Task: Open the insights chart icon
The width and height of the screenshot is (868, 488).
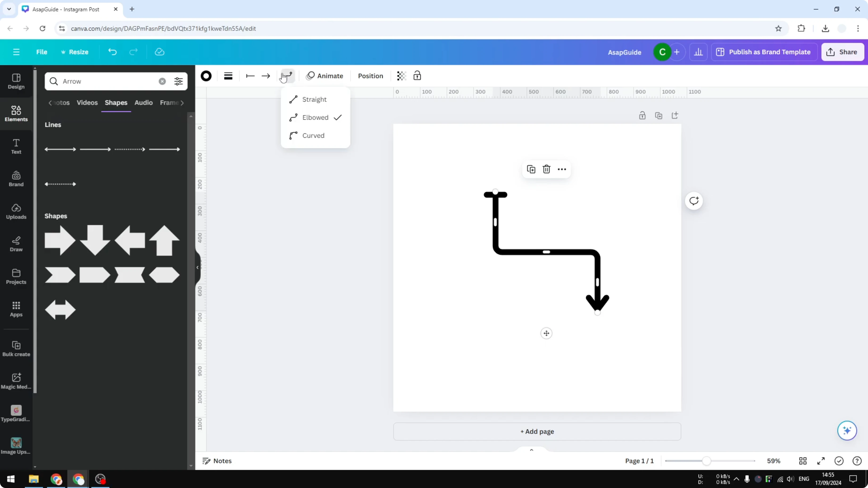Action: pyautogui.click(x=698, y=52)
